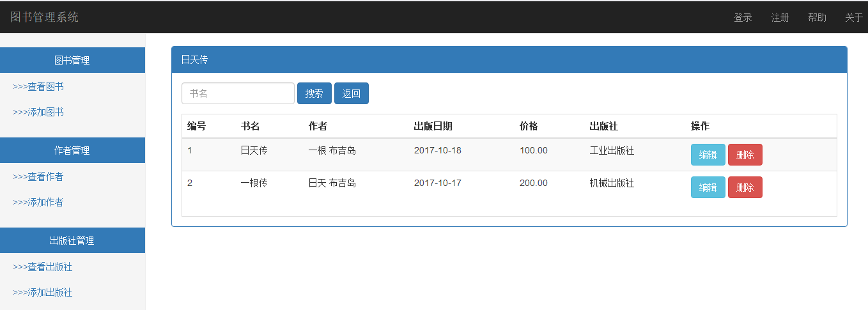This screenshot has height=310, width=868.
Task: Focus the 书名 search input field
Action: (238, 93)
